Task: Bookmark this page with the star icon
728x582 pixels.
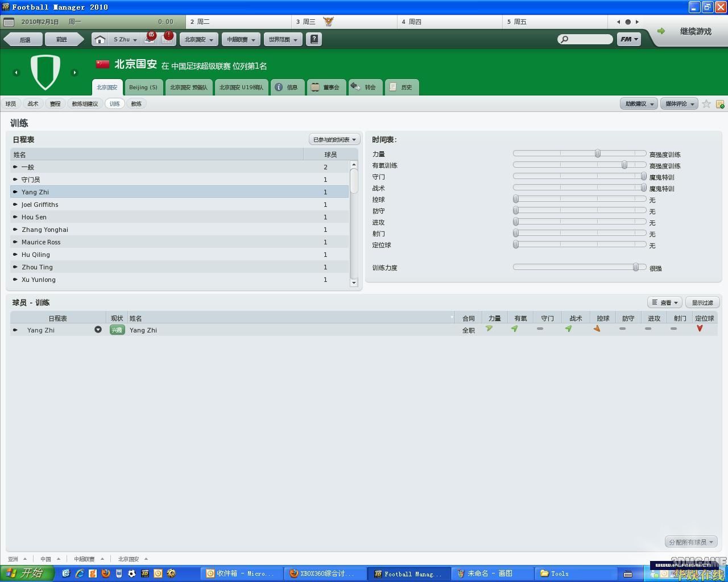Action: 706,104
